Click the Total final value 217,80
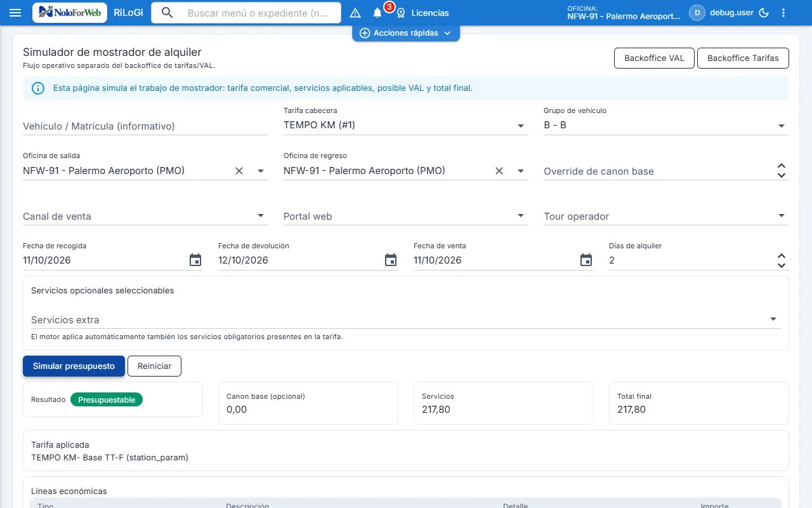812x508 pixels. coord(631,410)
